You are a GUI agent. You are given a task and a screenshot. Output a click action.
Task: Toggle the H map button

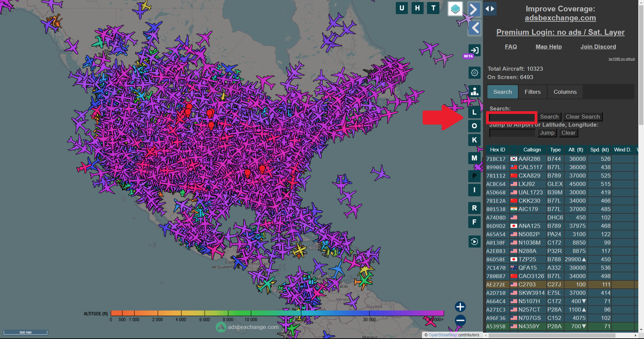(x=418, y=8)
